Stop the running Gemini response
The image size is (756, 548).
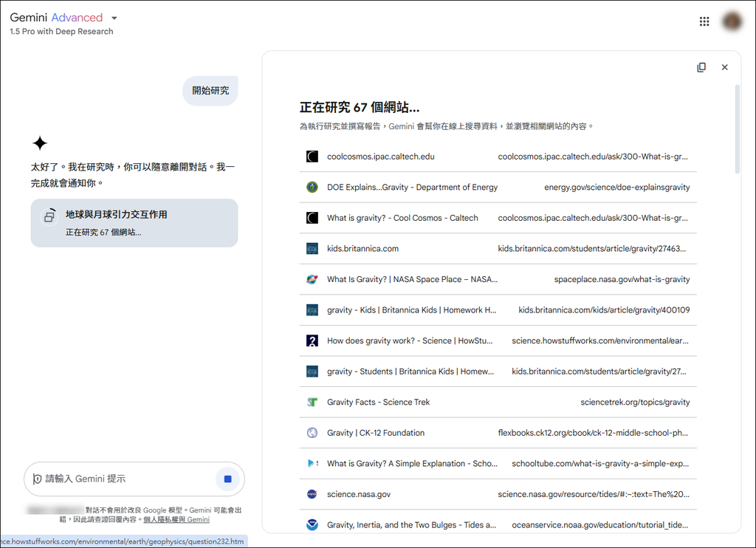227,479
